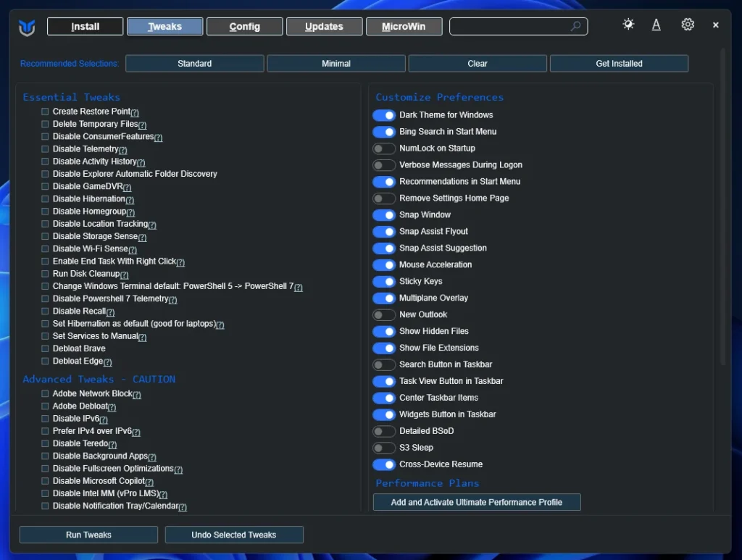Enable NumLock on Startup toggle

coord(384,149)
